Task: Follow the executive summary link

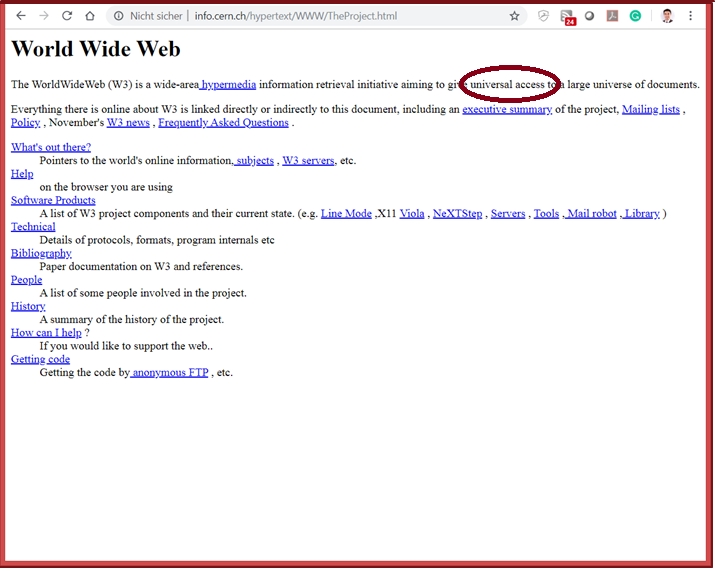Action: pos(507,110)
